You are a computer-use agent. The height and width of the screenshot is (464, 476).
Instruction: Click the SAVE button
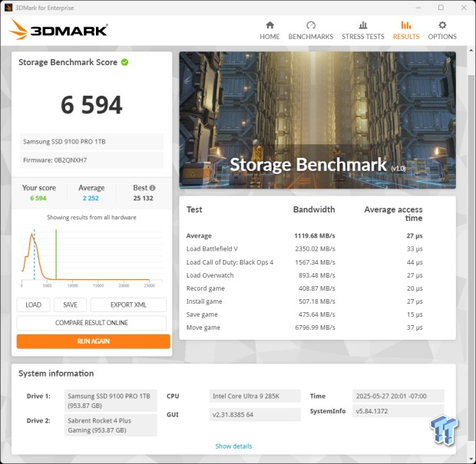(70, 304)
